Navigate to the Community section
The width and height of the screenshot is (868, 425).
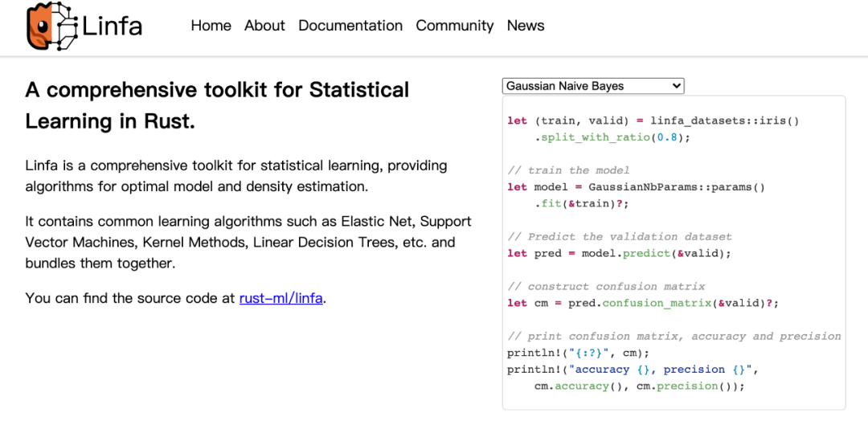[x=454, y=26]
